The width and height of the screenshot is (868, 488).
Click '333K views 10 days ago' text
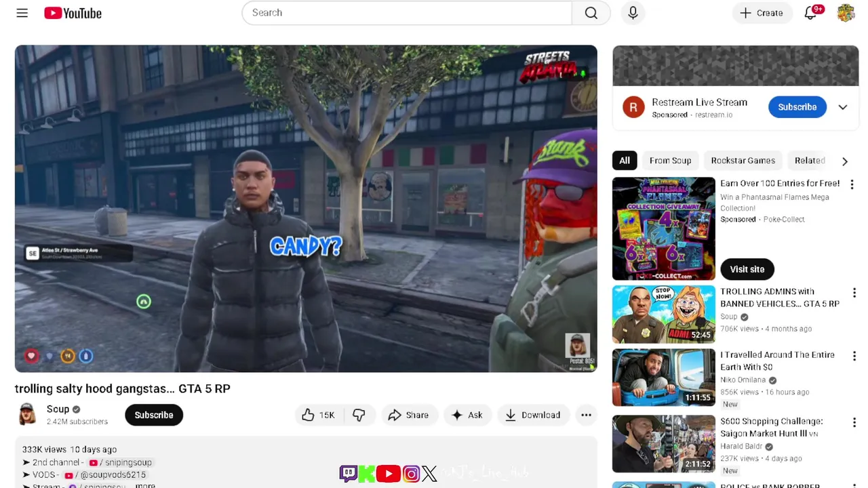tap(69, 449)
